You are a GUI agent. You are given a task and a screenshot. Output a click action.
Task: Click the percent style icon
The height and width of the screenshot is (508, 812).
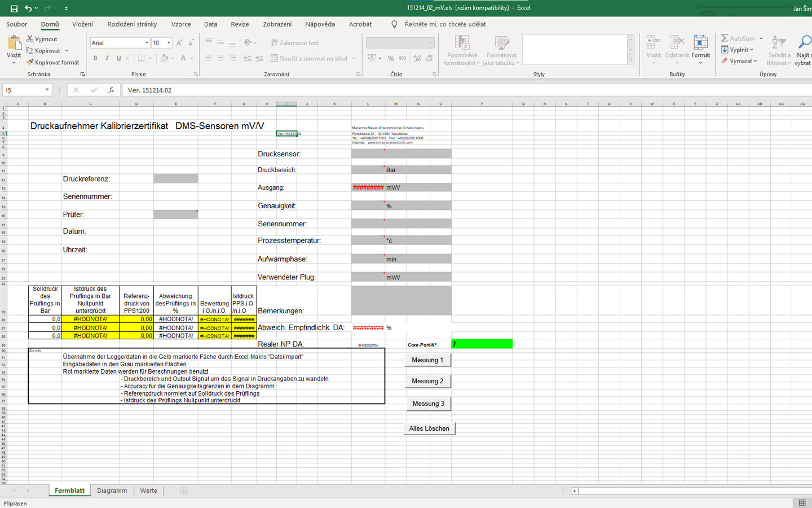coord(391,58)
